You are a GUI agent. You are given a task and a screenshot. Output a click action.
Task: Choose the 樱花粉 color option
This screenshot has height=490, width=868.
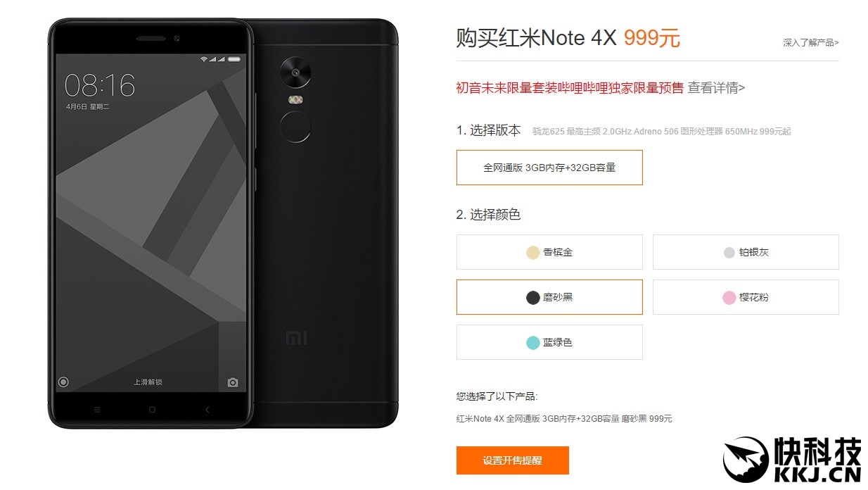(x=746, y=297)
